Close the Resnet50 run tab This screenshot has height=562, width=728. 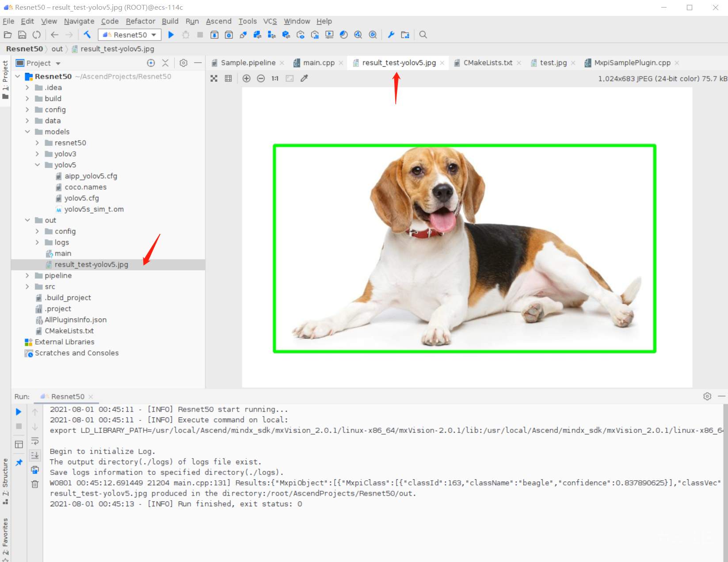pyautogui.click(x=91, y=397)
